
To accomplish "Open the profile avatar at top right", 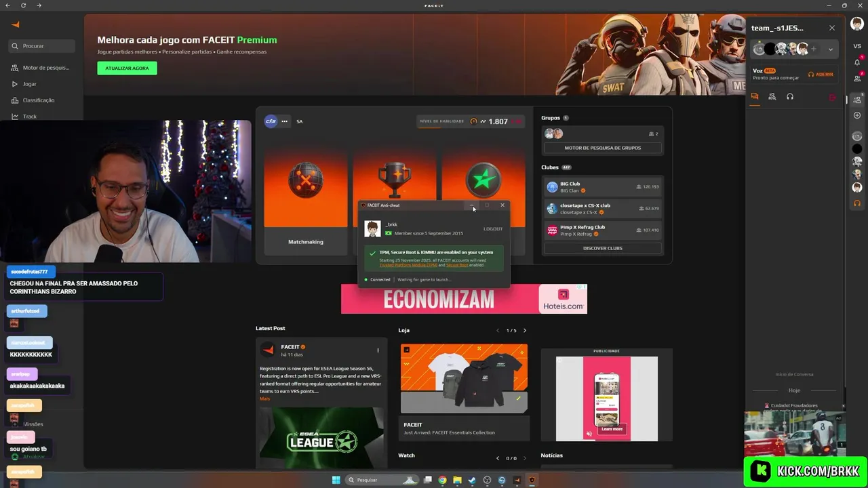I will coord(857,24).
